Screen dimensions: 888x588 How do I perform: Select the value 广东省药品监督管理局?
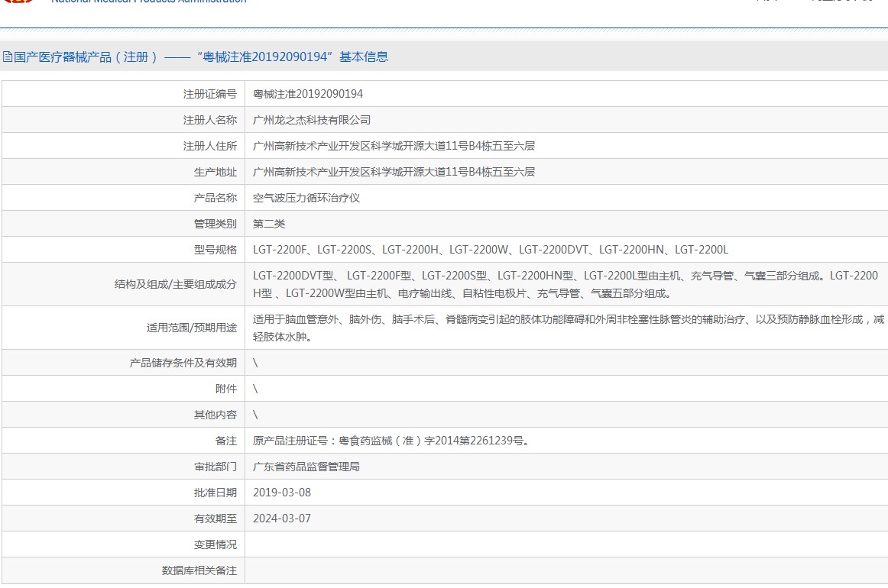point(306,467)
